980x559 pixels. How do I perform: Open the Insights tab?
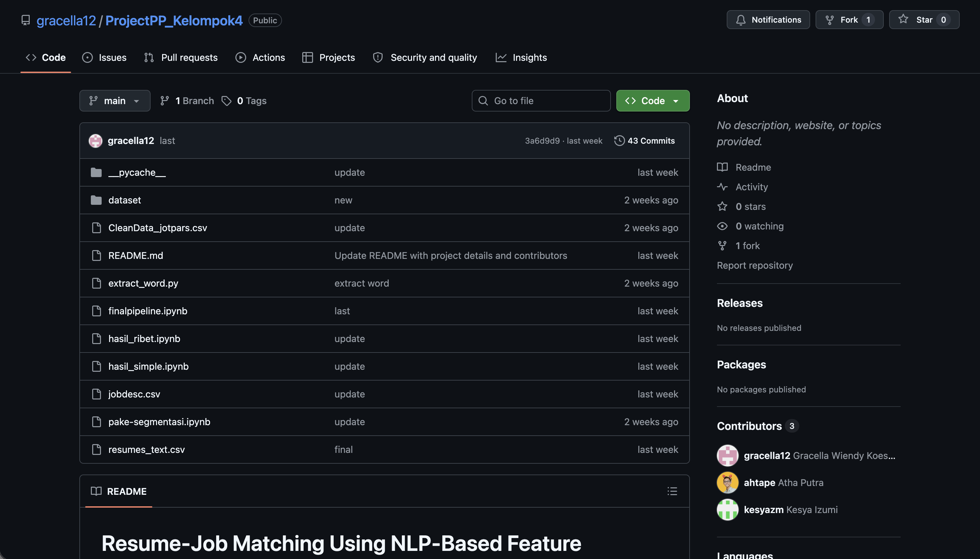[x=521, y=57]
